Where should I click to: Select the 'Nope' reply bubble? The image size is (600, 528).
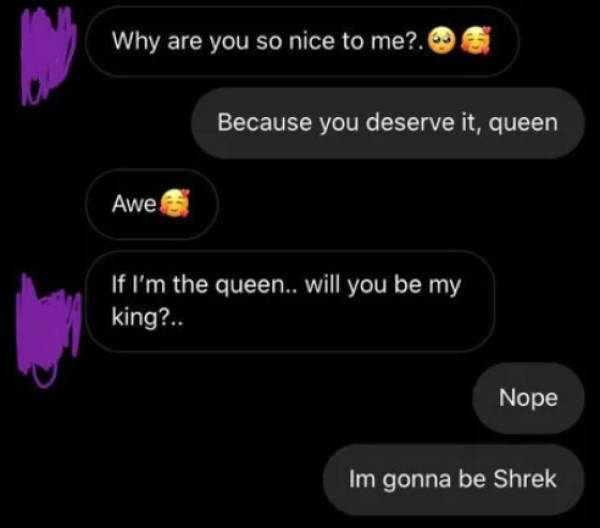click(x=528, y=398)
